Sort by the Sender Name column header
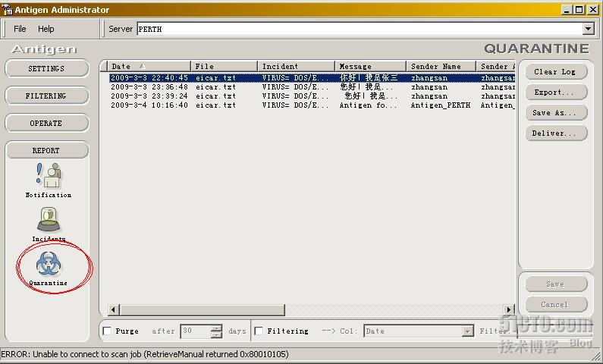603x364 pixels. pos(441,66)
